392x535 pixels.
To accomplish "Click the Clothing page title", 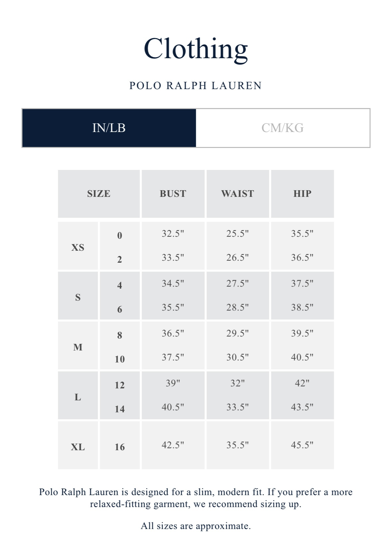I will click(x=196, y=50).
